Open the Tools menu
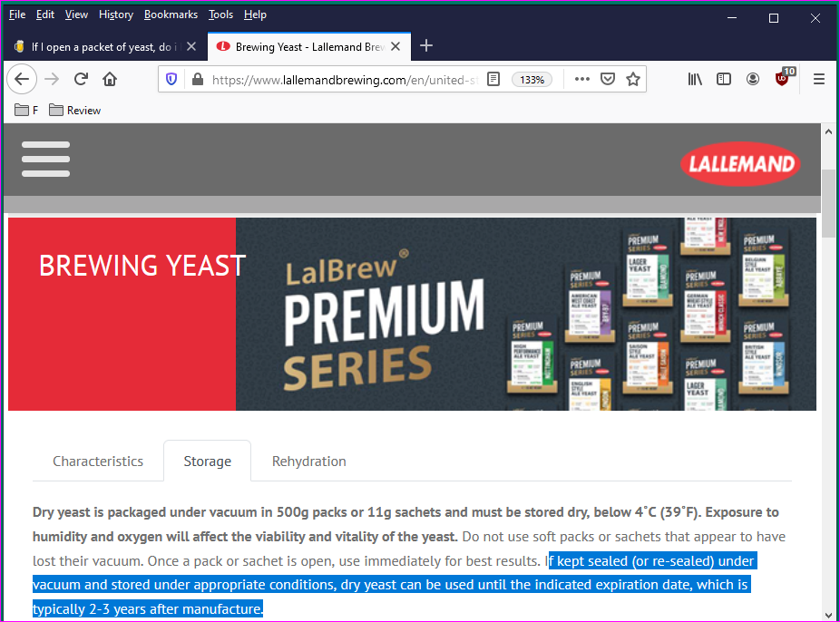The image size is (840, 622). [220, 15]
